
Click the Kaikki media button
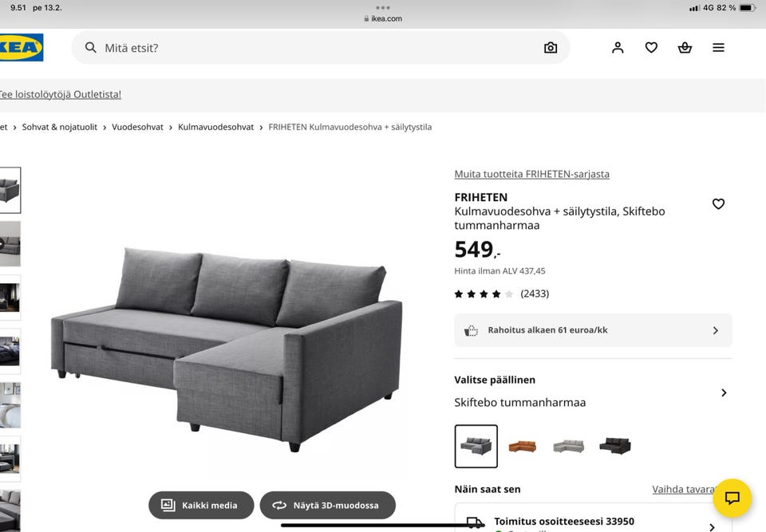pyautogui.click(x=201, y=505)
